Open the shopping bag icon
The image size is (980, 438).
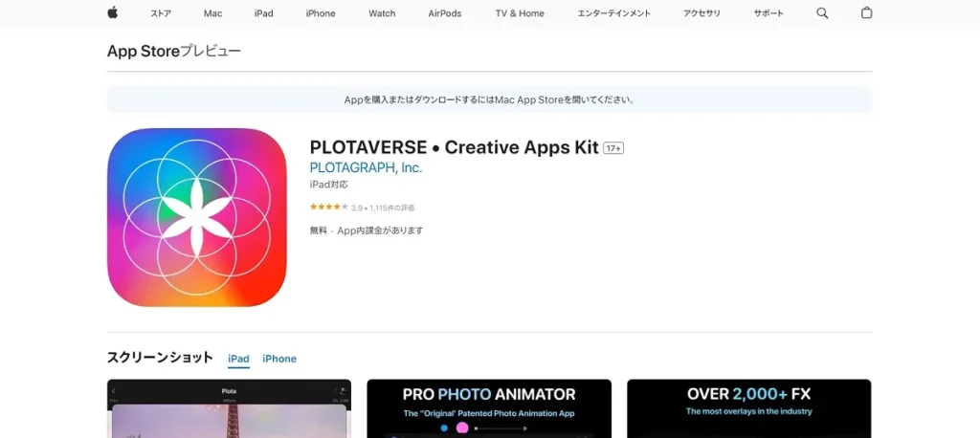click(866, 12)
